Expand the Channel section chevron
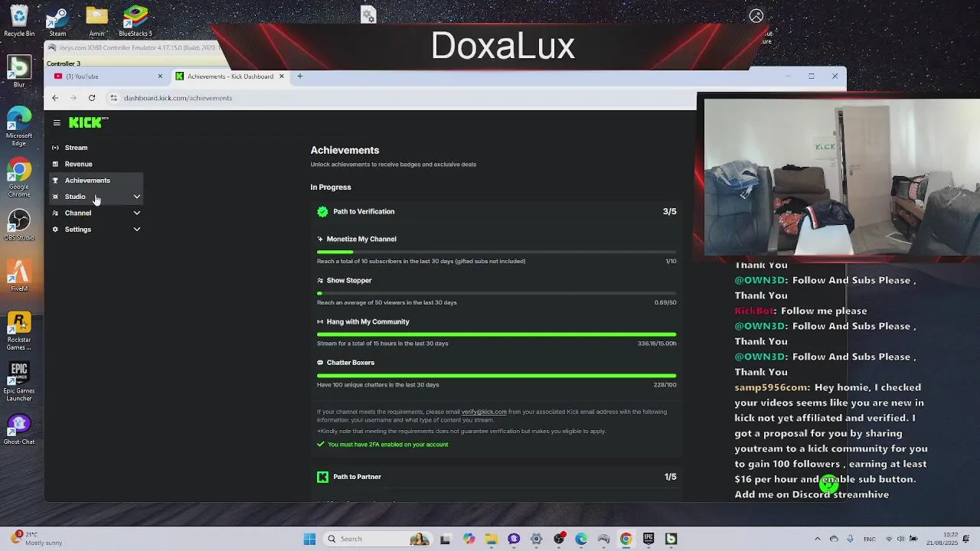 [137, 213]
